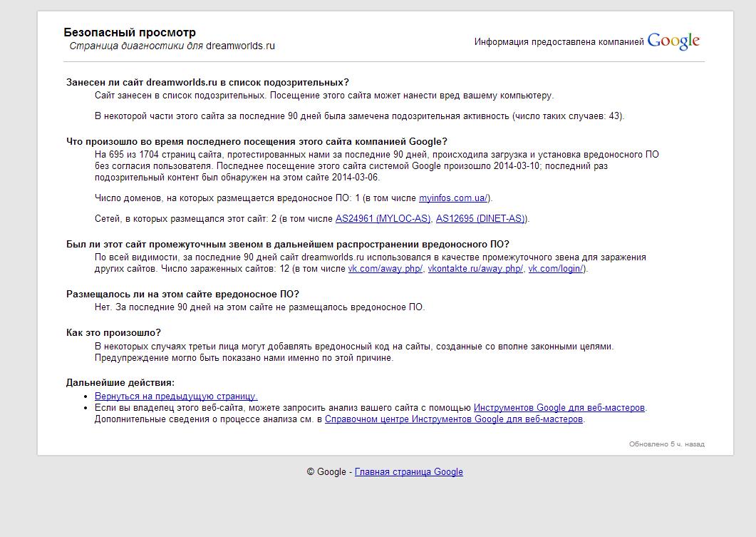Click the '© Google' copyright text
The image size is (756, 537).
[x=326, y=472]
